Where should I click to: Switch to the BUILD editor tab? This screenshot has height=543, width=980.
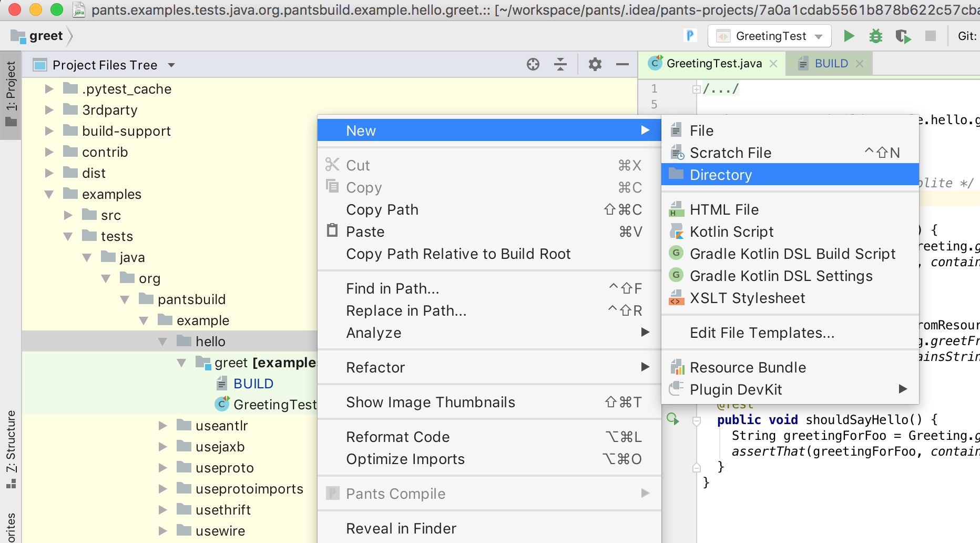[x=830, y=63]
